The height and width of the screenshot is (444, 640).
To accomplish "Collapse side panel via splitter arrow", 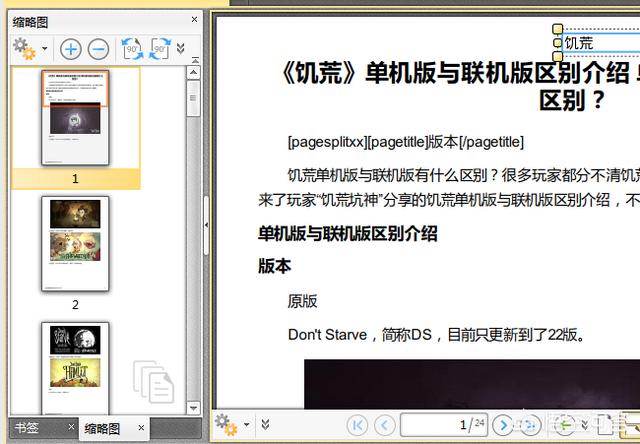I will click(x=207, y=225).
